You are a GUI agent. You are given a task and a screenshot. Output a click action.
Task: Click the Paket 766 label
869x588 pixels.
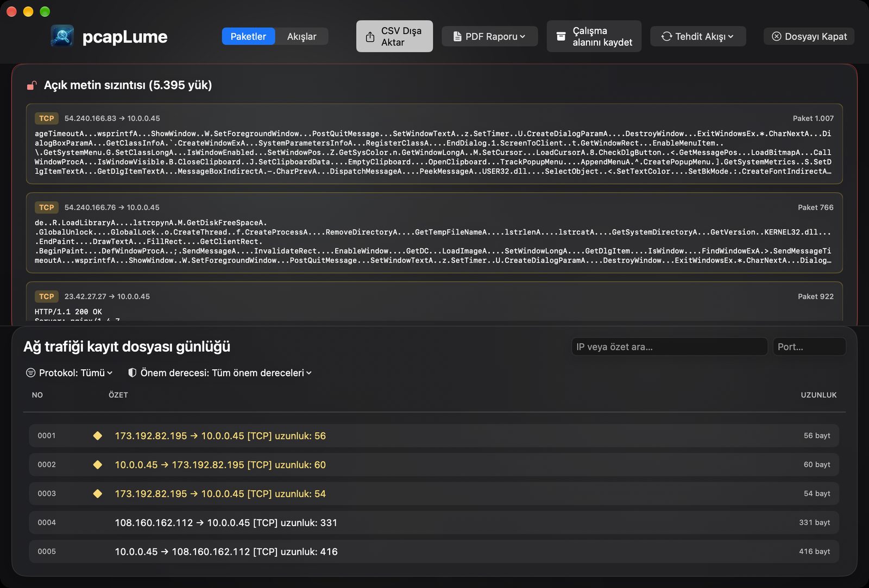coord(815,207)
